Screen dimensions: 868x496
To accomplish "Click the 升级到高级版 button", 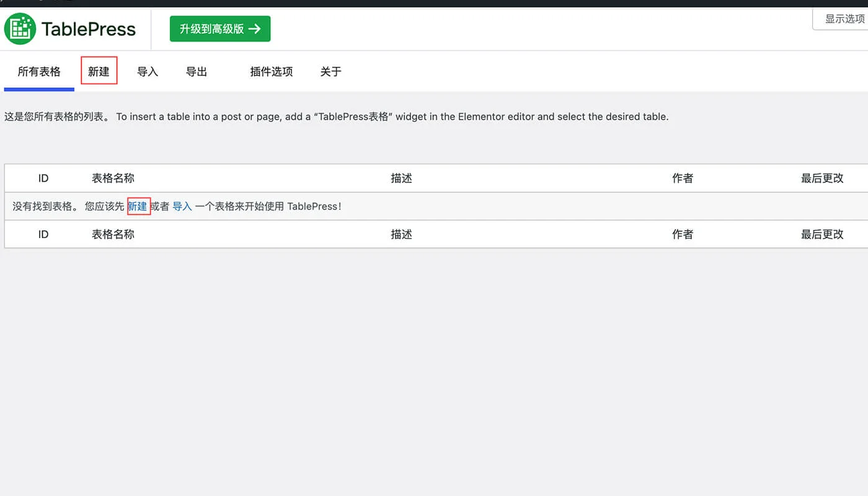I will 220,29.
